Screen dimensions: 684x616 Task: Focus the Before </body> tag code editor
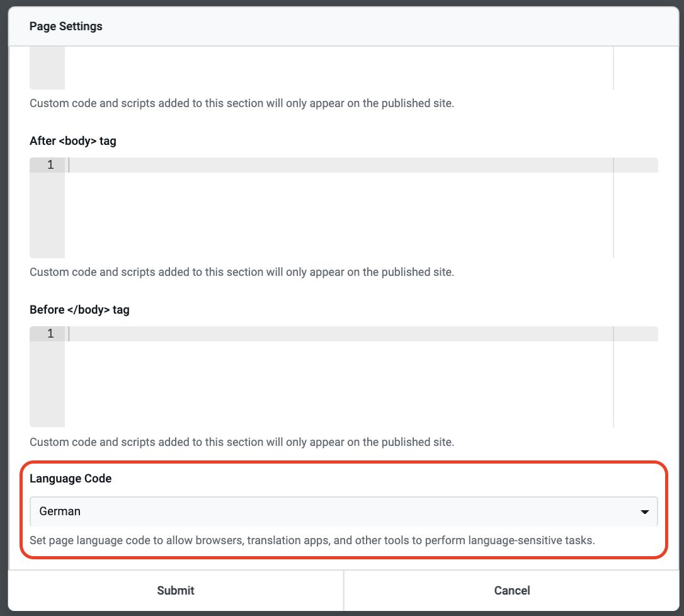[344, 377]
